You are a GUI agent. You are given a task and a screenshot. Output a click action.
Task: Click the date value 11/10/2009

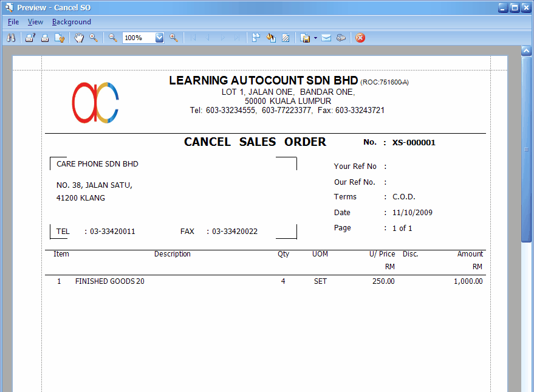412,213
